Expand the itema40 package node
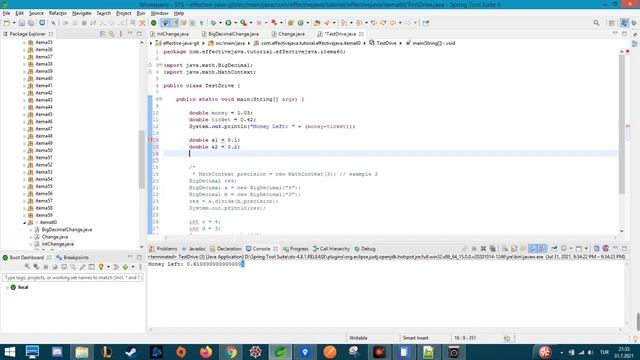 24,78
